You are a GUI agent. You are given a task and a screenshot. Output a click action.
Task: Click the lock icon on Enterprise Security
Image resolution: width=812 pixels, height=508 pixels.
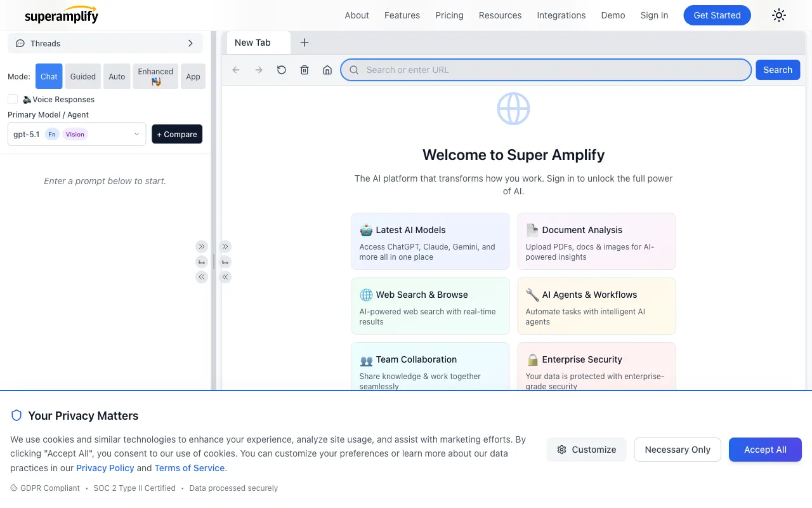[532, 360]
